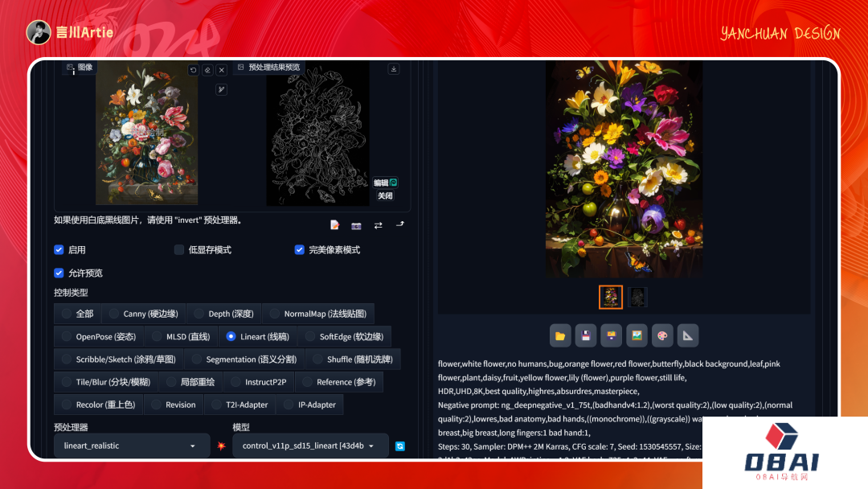The image size is (868, 489).
Task: Refresh the ControlNet model list
Action: point(399,446)
